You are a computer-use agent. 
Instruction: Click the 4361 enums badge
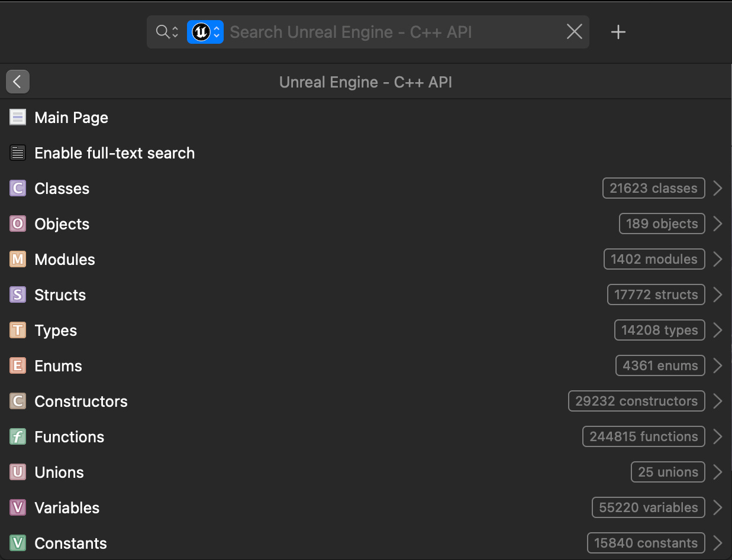tap(660, 366)
